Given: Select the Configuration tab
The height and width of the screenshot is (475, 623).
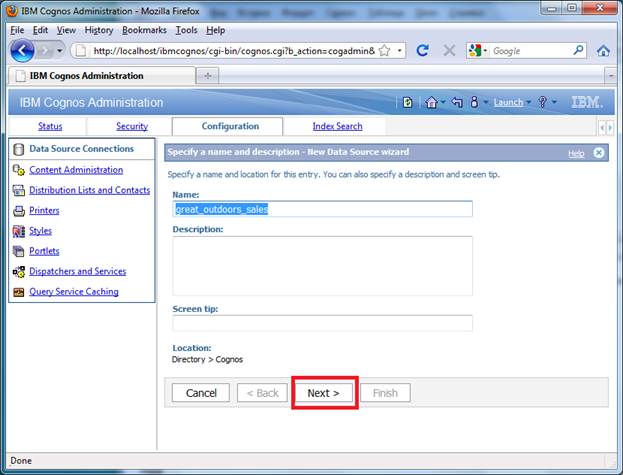Looking at the screenshot, I should pyautogui.click(x=230, y=126).
